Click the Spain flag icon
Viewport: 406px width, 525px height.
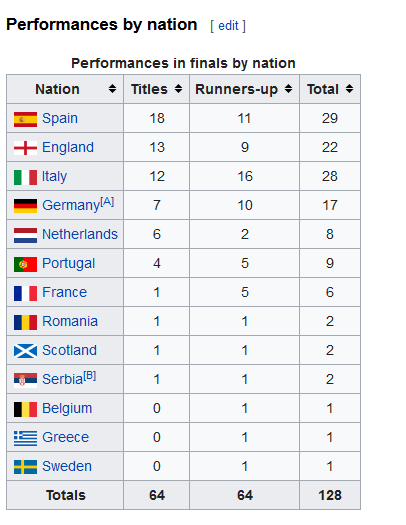[25, 120]
